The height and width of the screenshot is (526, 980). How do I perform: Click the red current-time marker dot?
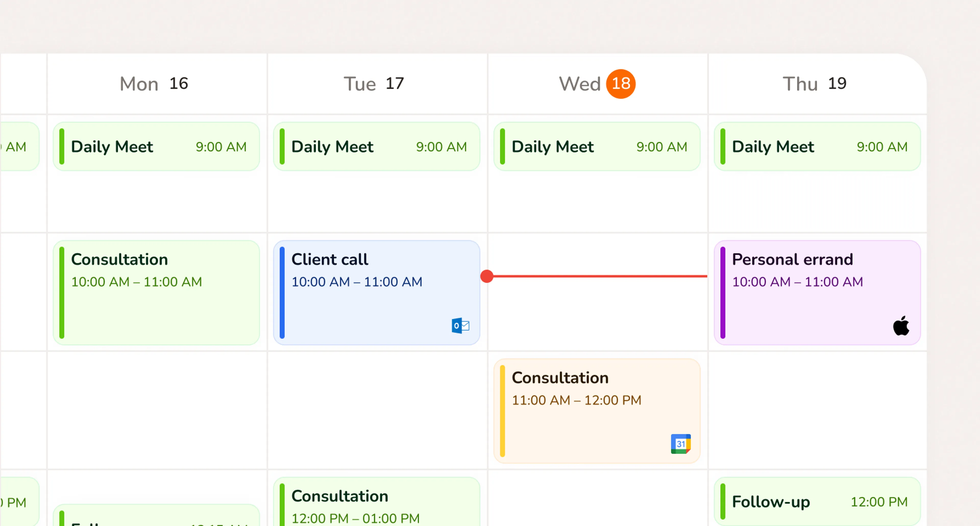[x=487, y=276]
